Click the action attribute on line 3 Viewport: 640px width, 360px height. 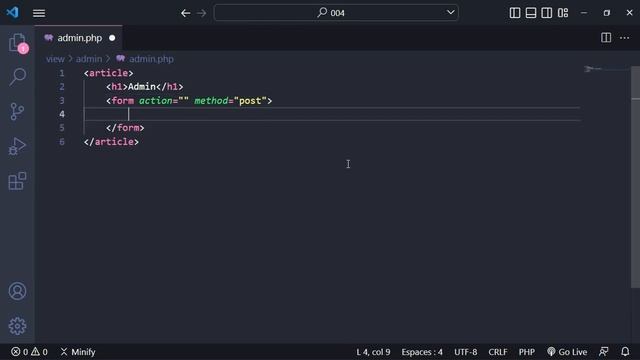click(x=164, y=101)
